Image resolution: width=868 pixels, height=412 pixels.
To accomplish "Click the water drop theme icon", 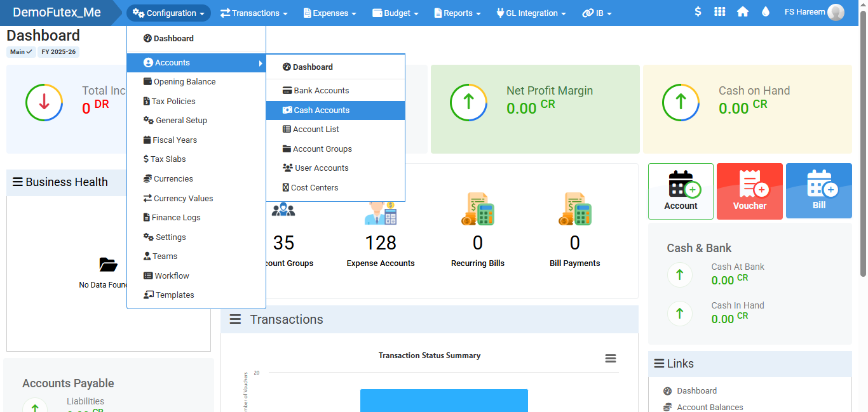I will pos(765,12).
